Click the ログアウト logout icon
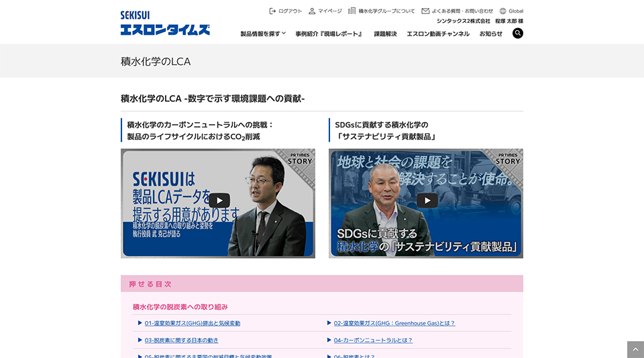Image resolution: width=644 pixels, height=358 pixels. pyautogui.click(x=272, y=11)
